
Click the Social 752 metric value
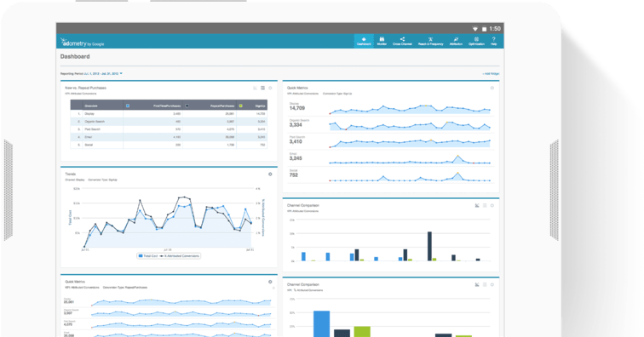293,175
